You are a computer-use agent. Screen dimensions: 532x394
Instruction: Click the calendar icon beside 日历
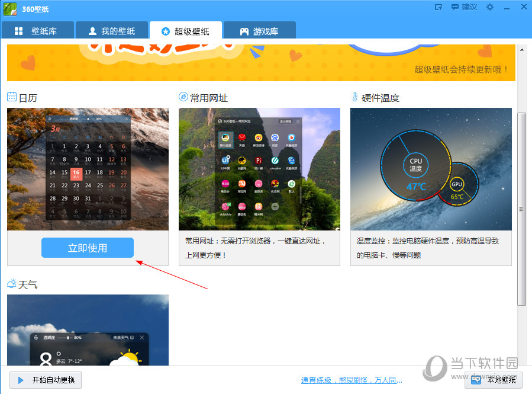pyautogui.click(x=12, y=97)
